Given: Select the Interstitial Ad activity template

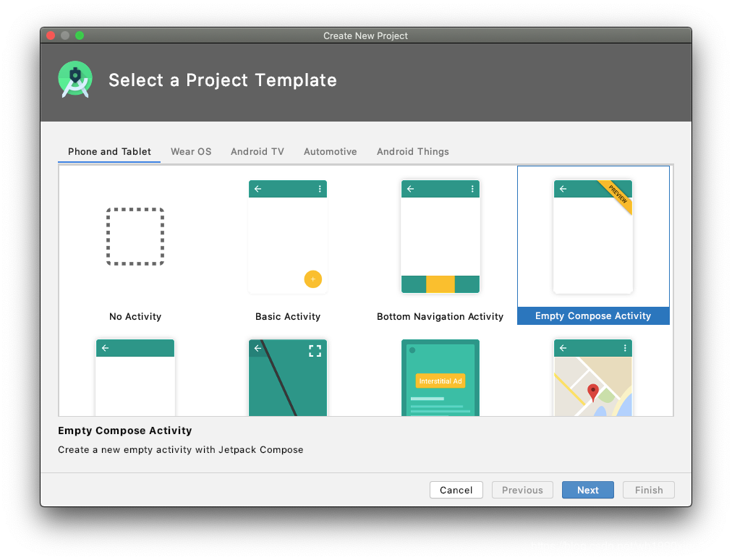Looking at the screenshot, I should [x=441, y=378].
